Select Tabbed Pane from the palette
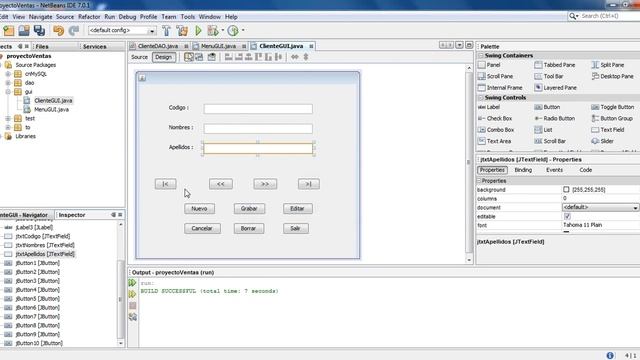This screenshot has width=640, height=360. [x=555, y=65]
